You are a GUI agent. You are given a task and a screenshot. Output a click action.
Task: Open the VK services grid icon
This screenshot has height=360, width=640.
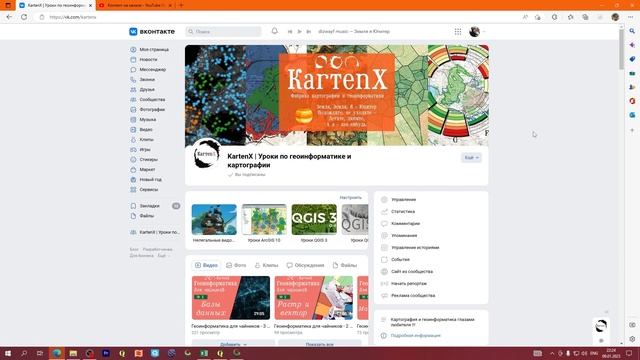458,31
